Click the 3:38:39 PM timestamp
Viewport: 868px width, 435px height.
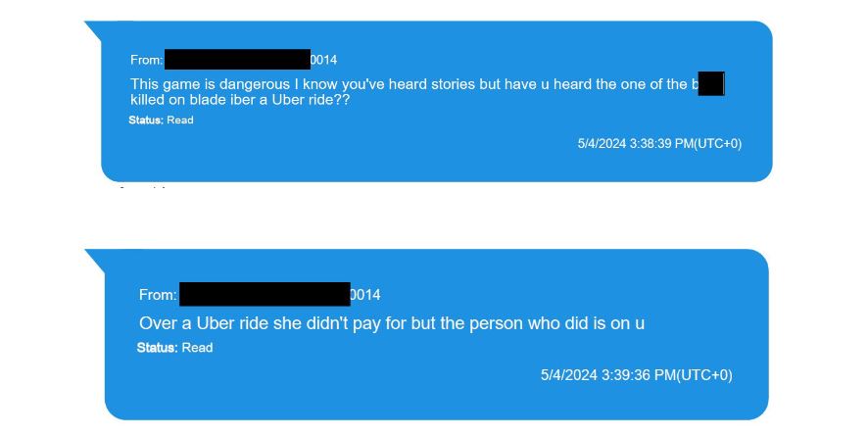[x=659, y=143]
